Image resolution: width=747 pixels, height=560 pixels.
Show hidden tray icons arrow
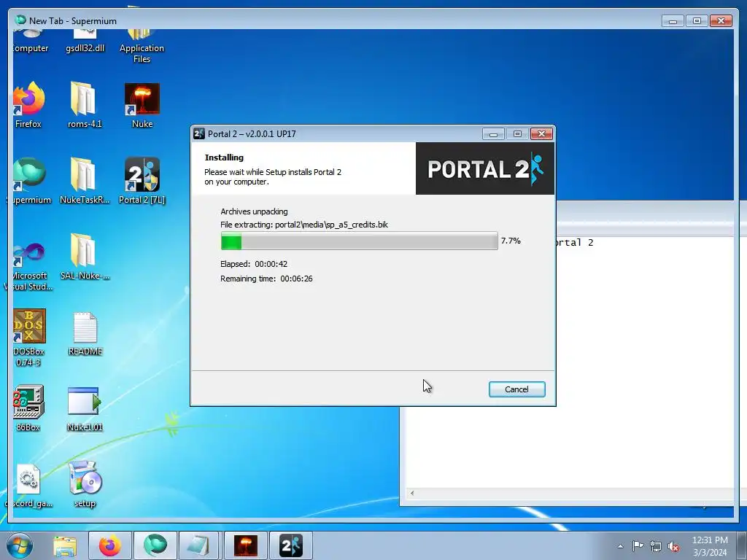pos(620,546)
